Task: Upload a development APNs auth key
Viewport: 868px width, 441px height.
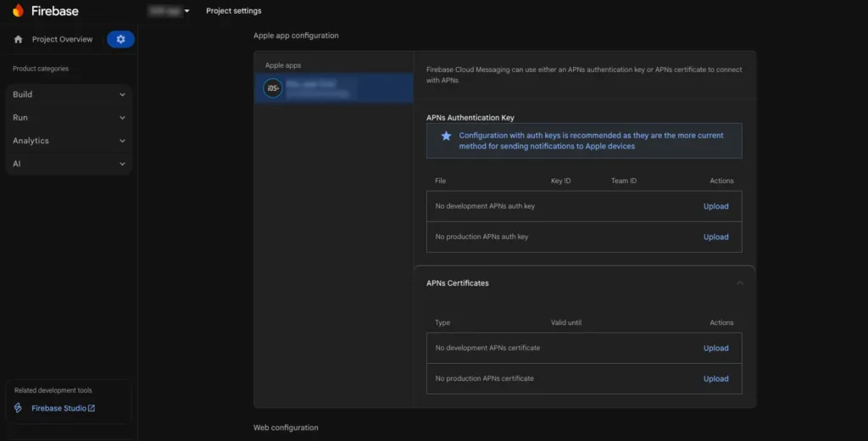Action: coord(715,206)
